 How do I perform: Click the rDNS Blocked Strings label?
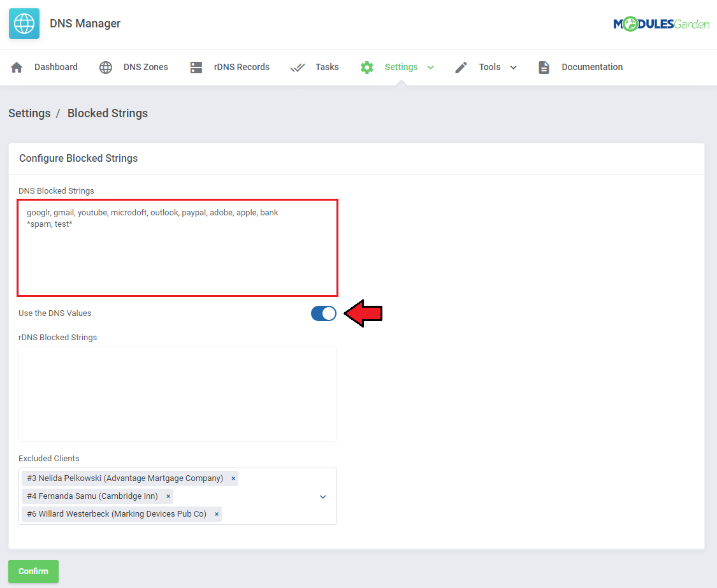tap(57, 338)
